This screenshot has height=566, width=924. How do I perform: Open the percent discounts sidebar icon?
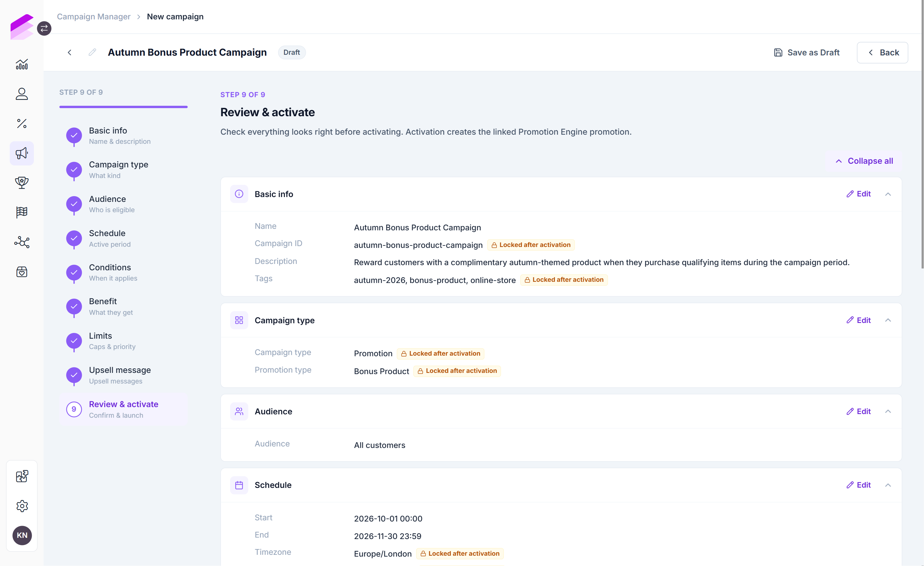(22, 123)
